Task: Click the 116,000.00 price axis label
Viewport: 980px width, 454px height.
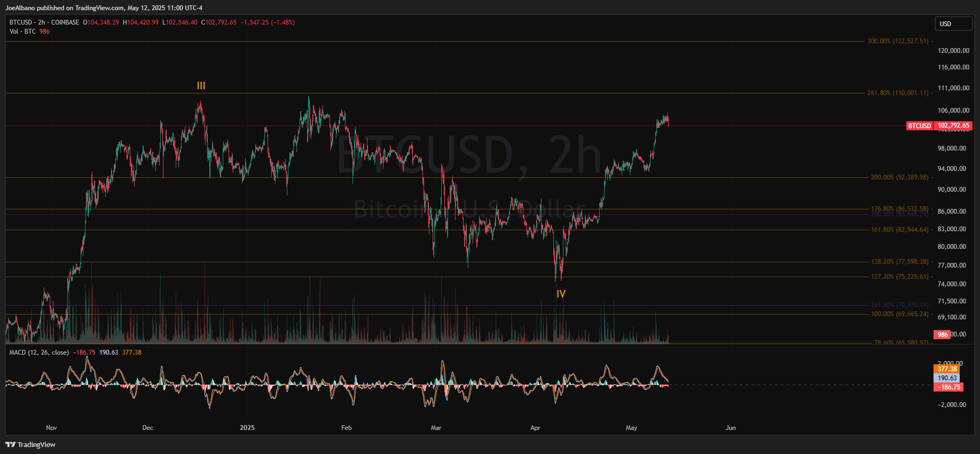Action: click(953, 67)
